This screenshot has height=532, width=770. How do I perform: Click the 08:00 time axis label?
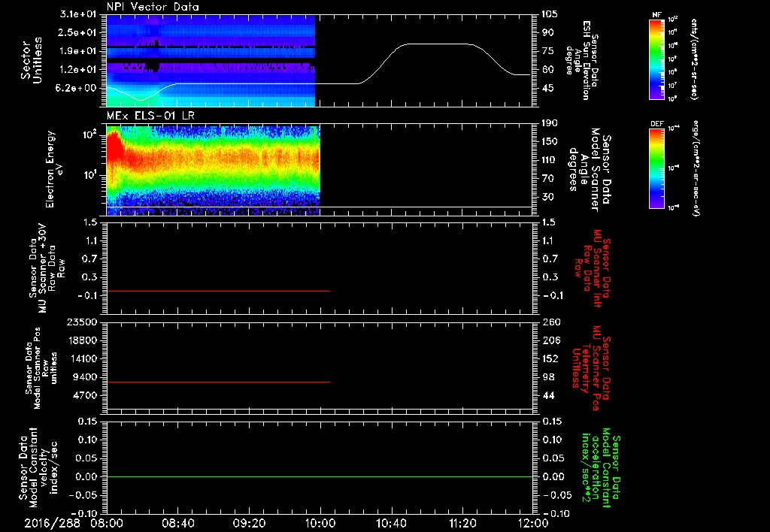point(107,522)
